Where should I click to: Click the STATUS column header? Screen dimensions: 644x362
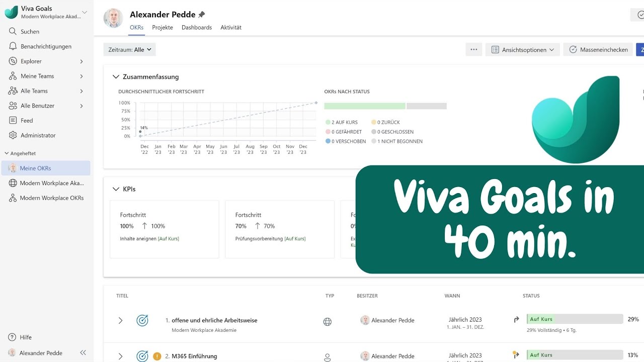[531, 296]
